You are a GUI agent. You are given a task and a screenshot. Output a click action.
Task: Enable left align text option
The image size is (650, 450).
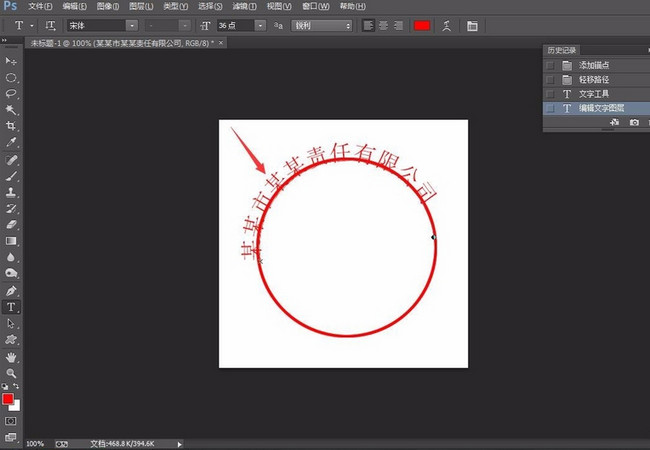coord(368,25)
